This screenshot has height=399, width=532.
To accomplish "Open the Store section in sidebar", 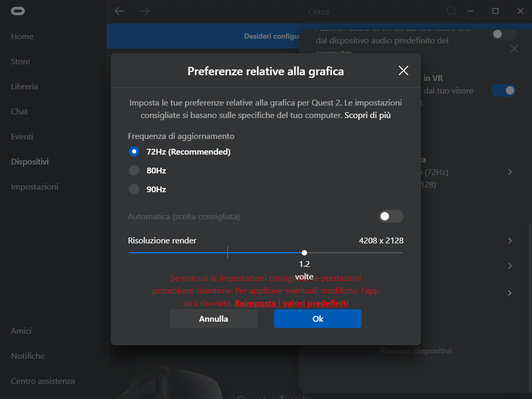I will coord(20,62).
